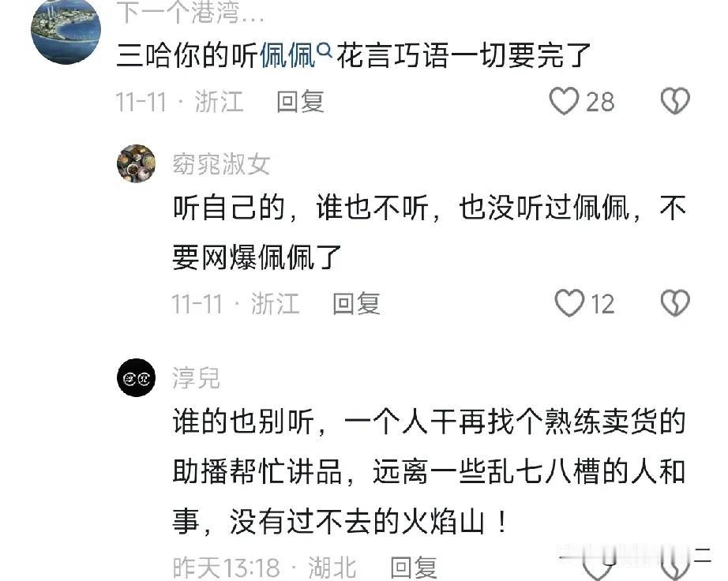
Task: Like 窈窕淑女's reply with 12 likes
Action: pyautogui.click(x=569, y=303)
